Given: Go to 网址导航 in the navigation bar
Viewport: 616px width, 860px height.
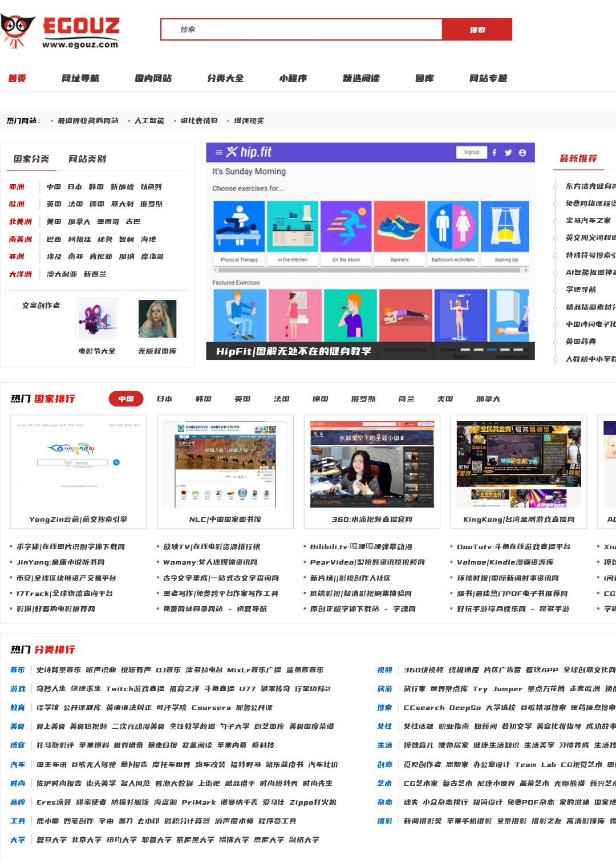Looking at the screenshot, I should (x=80, y=78).
